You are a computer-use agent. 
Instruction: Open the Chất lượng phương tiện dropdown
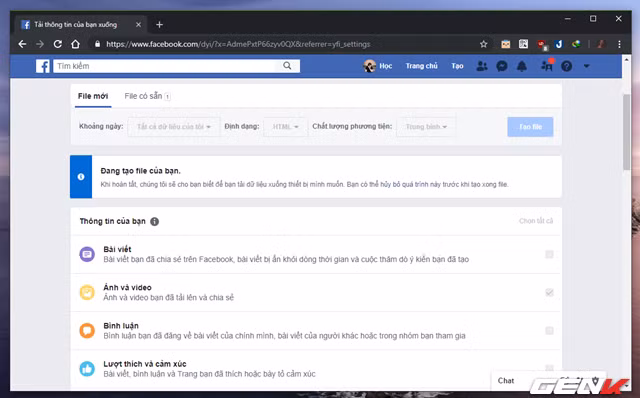click(x=426, y=127)
